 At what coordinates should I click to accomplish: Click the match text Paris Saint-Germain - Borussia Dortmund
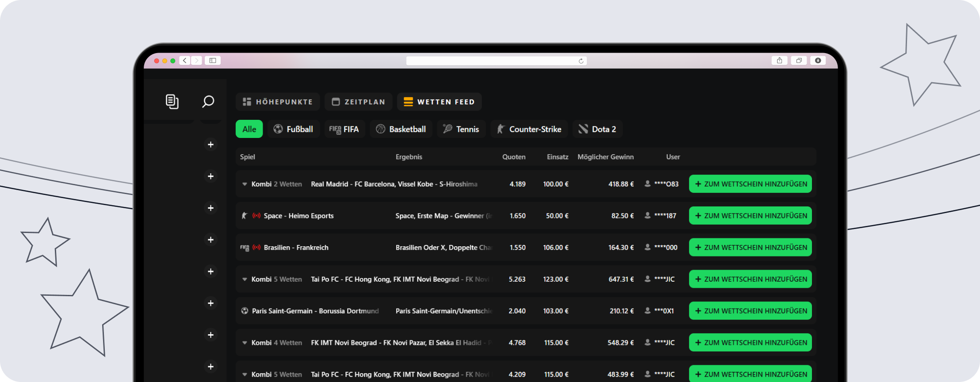point(315,311)
